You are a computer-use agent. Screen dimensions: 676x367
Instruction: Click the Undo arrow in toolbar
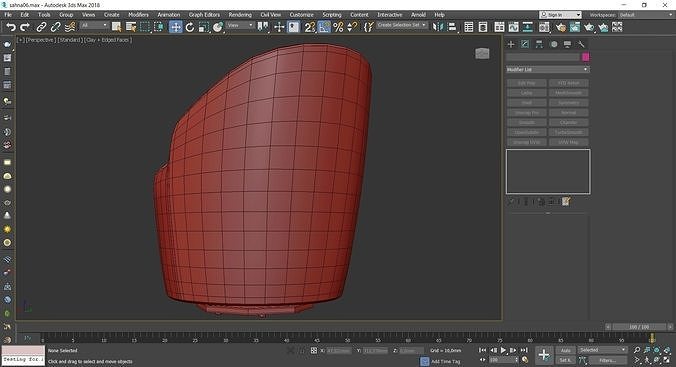pos(11,27)
